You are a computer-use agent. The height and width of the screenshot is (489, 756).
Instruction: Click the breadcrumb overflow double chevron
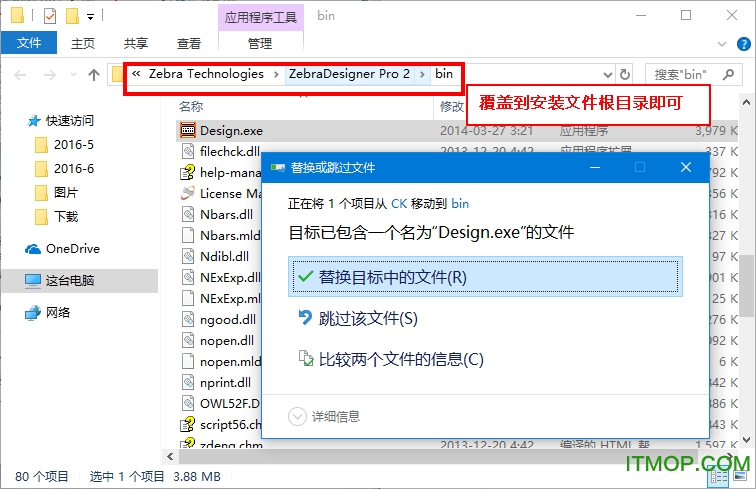pos(136,74)
